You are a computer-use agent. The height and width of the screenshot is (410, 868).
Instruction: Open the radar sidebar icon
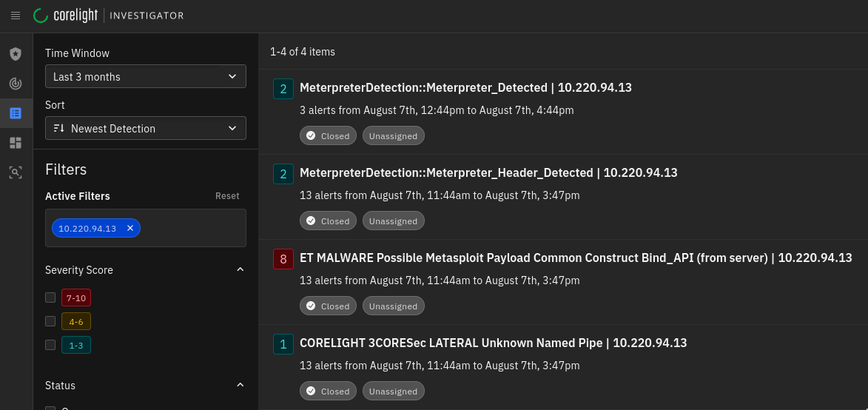pyautogui.click(x=16, y=84)
